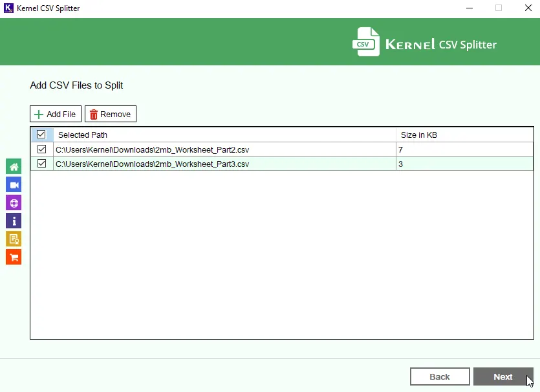Click the Add File button
This screenshot has height=392, width=540.
(x=56, y=114)
